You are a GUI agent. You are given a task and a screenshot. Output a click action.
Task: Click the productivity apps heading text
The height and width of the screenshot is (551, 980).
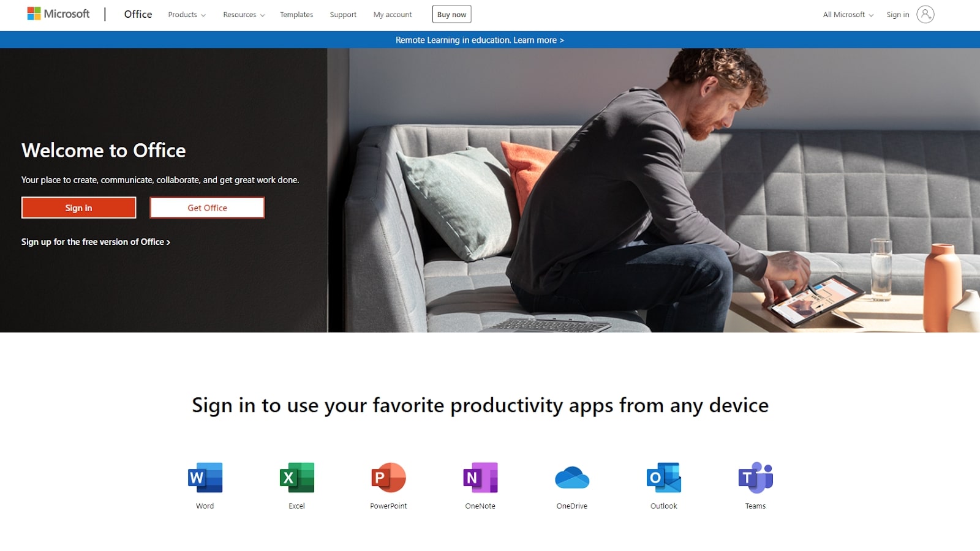click(480, 405)
